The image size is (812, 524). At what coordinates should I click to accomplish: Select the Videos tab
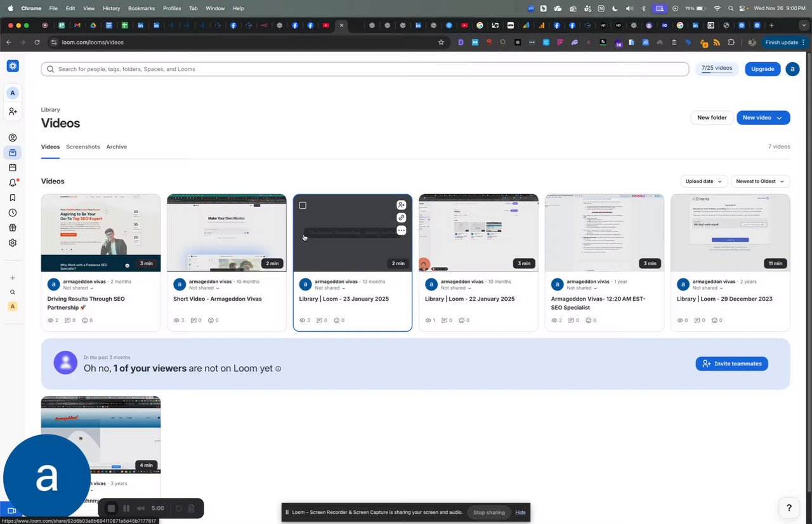point(50,147)
